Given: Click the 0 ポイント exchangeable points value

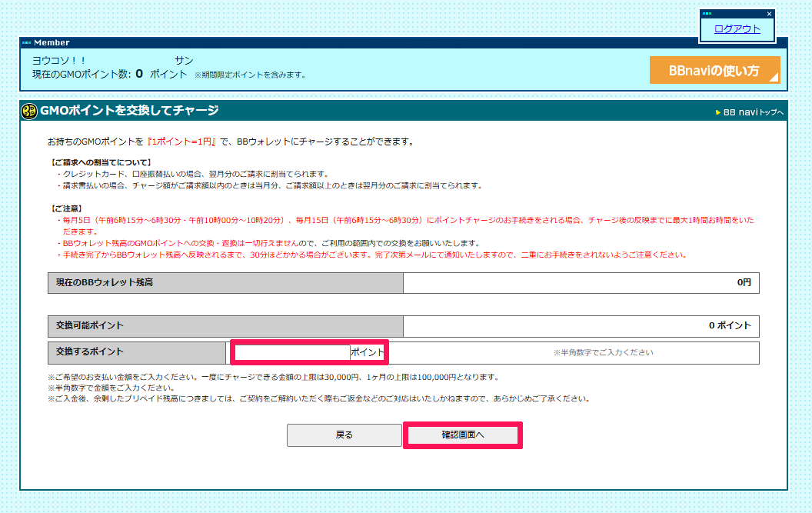Looking at the screenshot, I should 730,325.
